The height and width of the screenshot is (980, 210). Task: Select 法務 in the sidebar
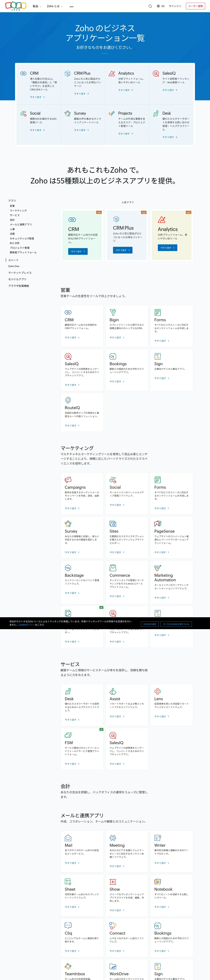coord(12,234)
